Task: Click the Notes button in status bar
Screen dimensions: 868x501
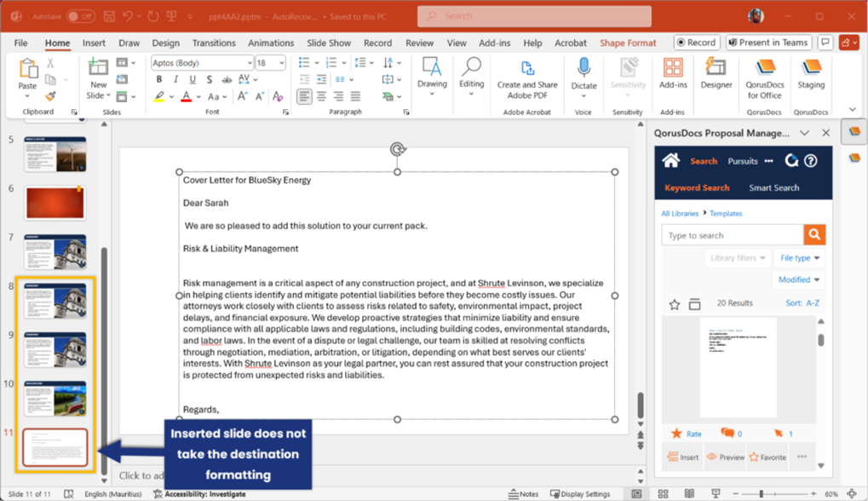Action: tap(524, 494)
